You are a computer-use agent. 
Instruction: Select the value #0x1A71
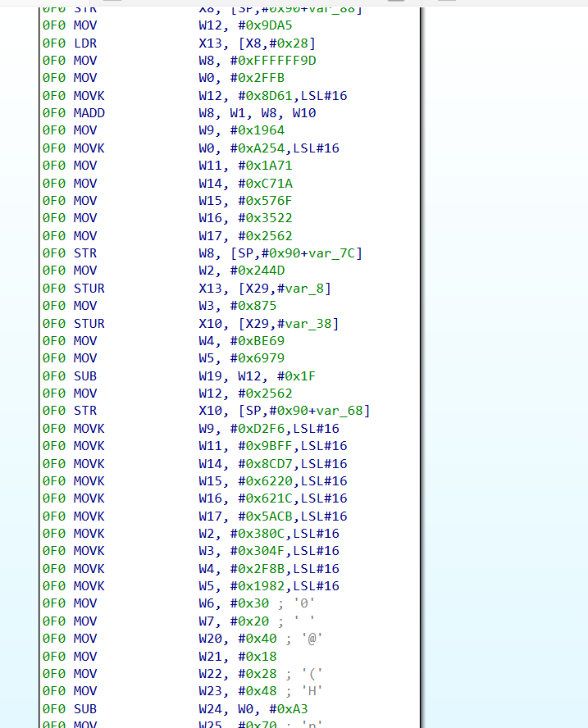click(265, 166)
